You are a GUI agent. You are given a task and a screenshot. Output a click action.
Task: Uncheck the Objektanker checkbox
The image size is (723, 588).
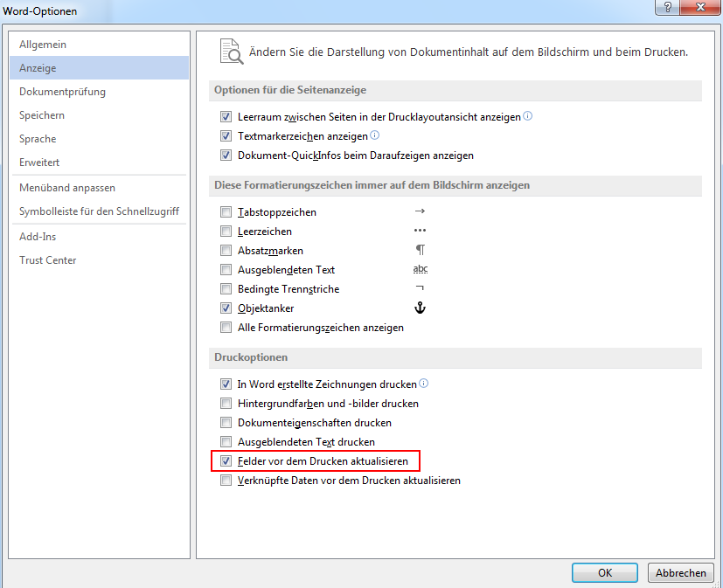pyautogui.click(x=226, y=308)
